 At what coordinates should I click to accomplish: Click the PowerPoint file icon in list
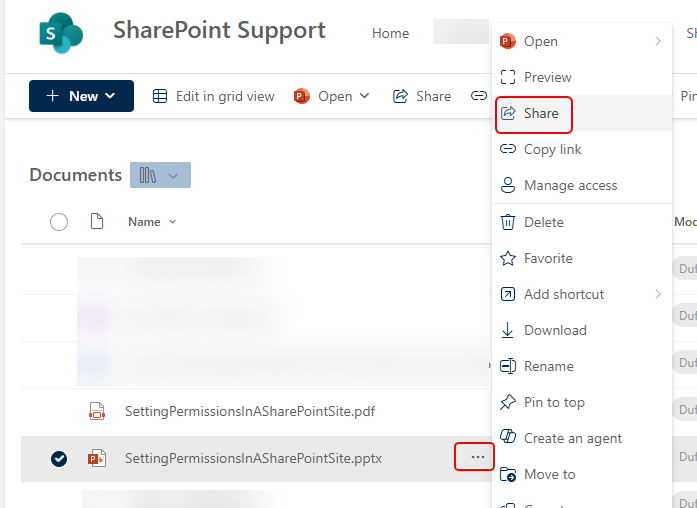[97, 458]
